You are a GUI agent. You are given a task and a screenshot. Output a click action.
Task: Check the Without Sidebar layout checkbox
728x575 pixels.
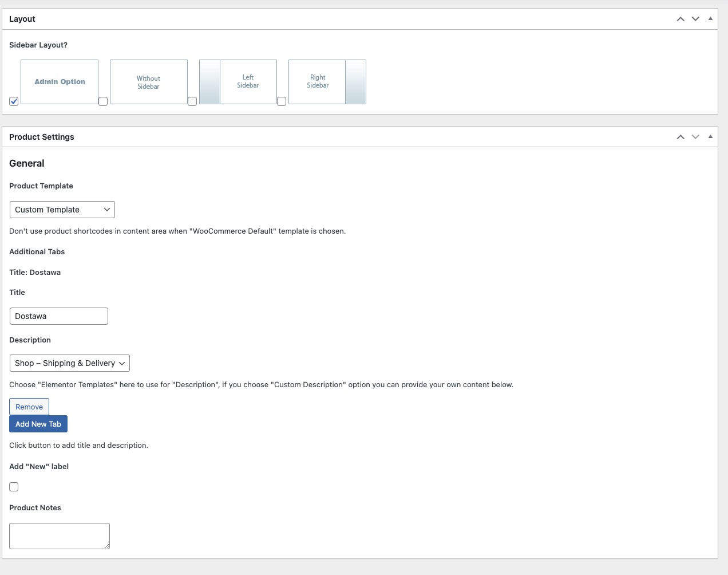point(103,101)
